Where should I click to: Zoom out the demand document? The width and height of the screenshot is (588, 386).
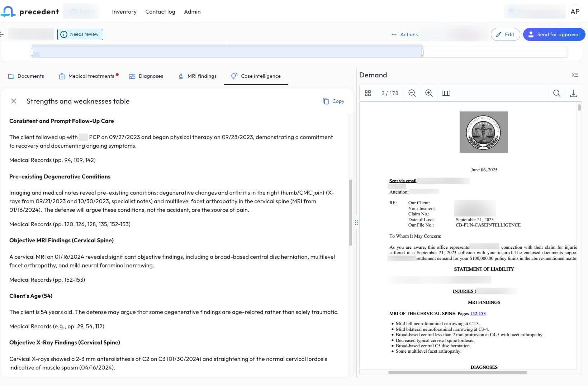point(412,93)
